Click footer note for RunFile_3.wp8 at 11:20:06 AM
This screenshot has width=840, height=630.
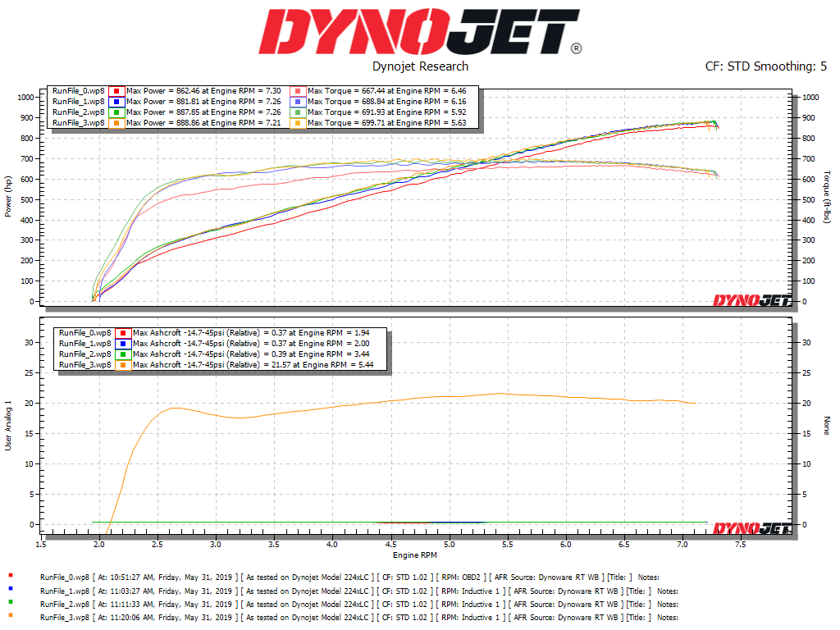tap(359, 618)
